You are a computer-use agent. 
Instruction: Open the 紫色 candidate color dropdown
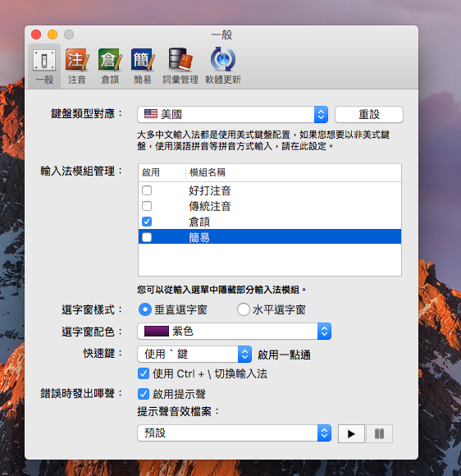235,332
